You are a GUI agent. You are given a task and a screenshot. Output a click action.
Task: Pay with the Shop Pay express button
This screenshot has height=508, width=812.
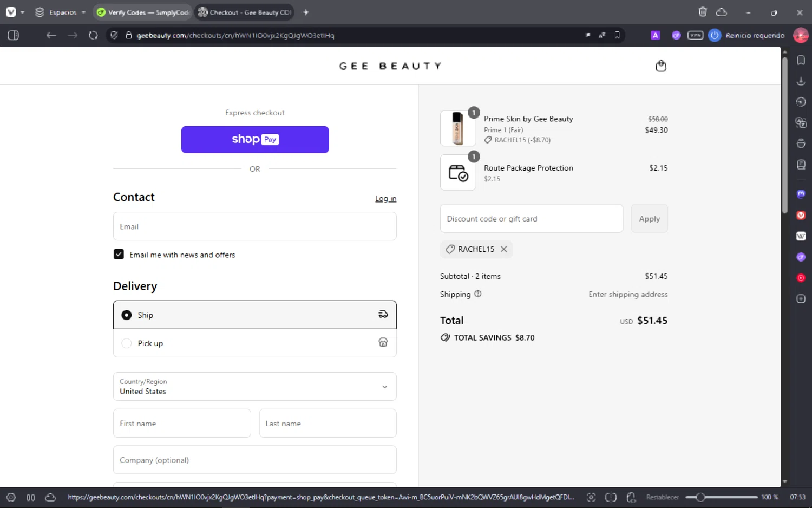(255, 140)
